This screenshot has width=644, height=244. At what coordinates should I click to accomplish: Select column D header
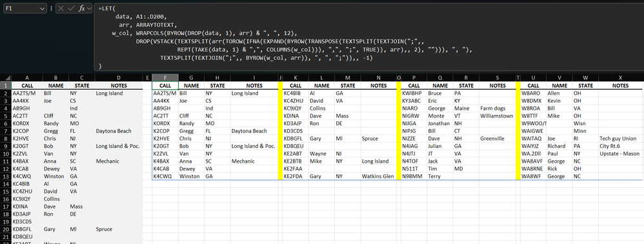(x=119, y=77)
